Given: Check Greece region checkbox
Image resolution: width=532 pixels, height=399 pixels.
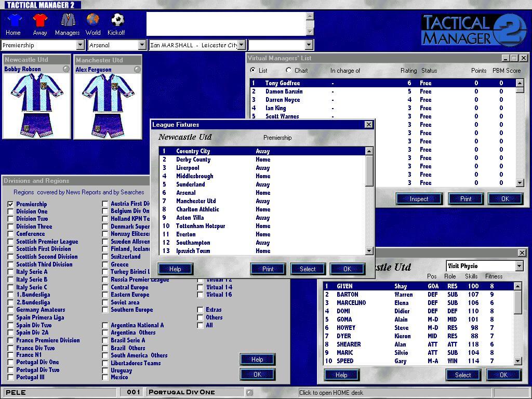Looking at the screenshot, I should coord(105,264).
